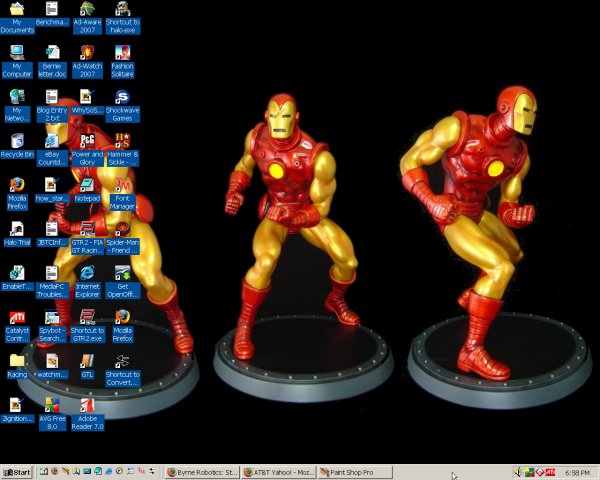This screenshot has height=480, width=600.
Task: Launch Internet Explorer from Quick Launch bar
Action: tap(109, 471)
